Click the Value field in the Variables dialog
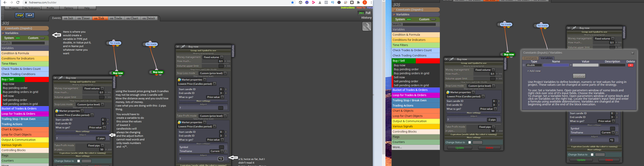This screenshot has height=166, width=644. point(586,65)
